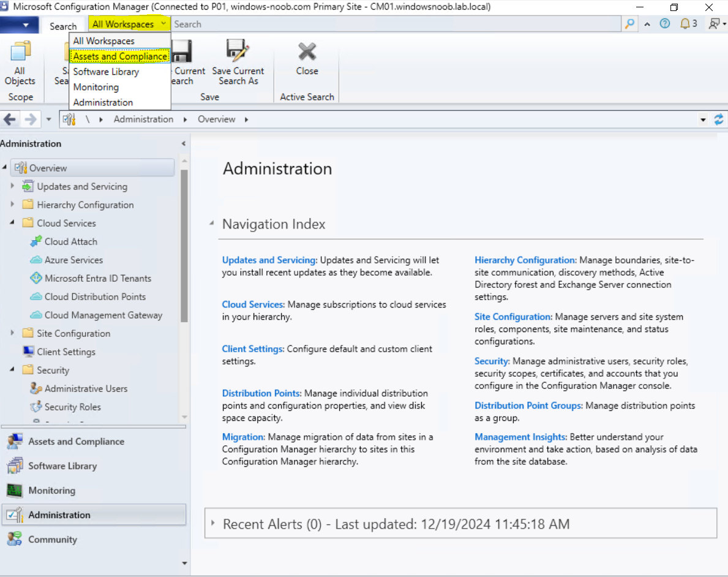This screenshot has height=577, width=728.
Task: Click into the Search input field
Action: (396, 24)
